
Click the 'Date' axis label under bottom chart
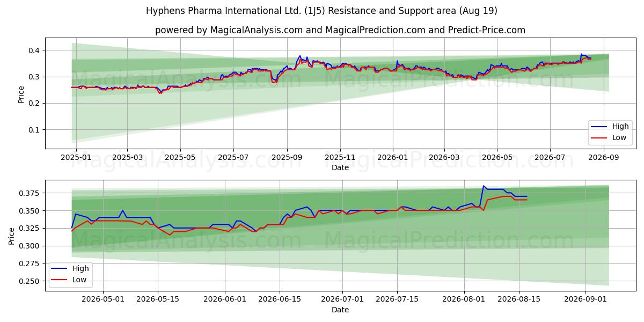click(340, 310)
